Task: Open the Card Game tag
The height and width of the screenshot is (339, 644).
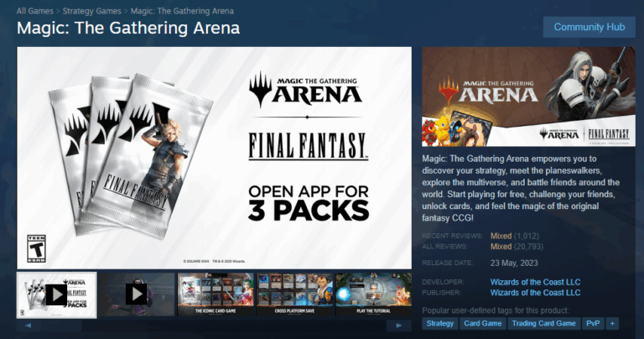Action: coord(483,324)
